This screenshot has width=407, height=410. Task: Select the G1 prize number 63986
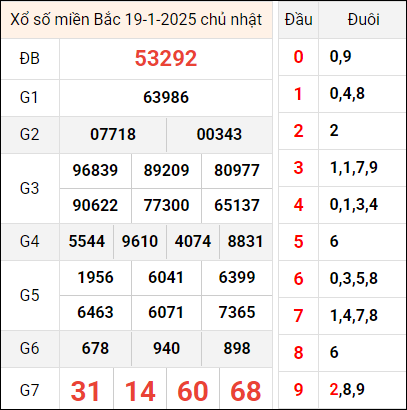(x=166, y=97)
